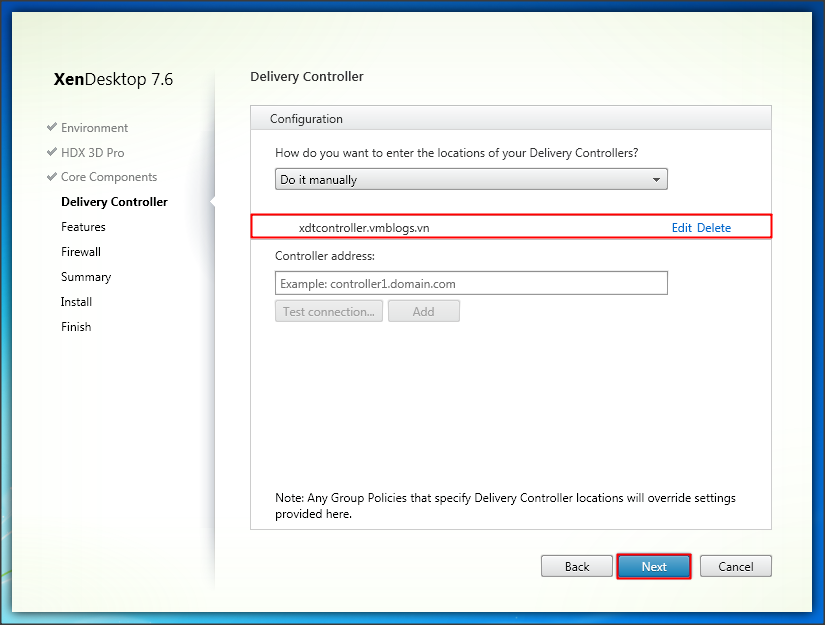Edit the xdtcontroller.vmblogs.vn entry
Viewport: 825px width, 625px height.
pos(681,228)
